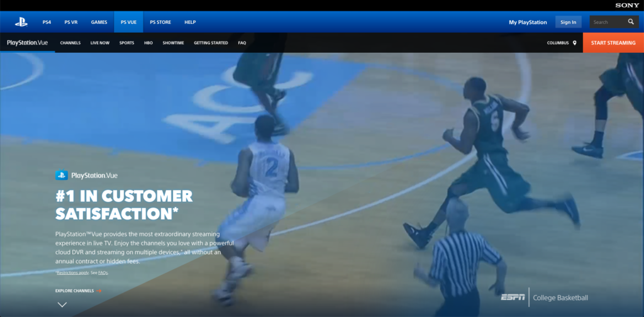Change the Columbus location

tap(562, 43)
